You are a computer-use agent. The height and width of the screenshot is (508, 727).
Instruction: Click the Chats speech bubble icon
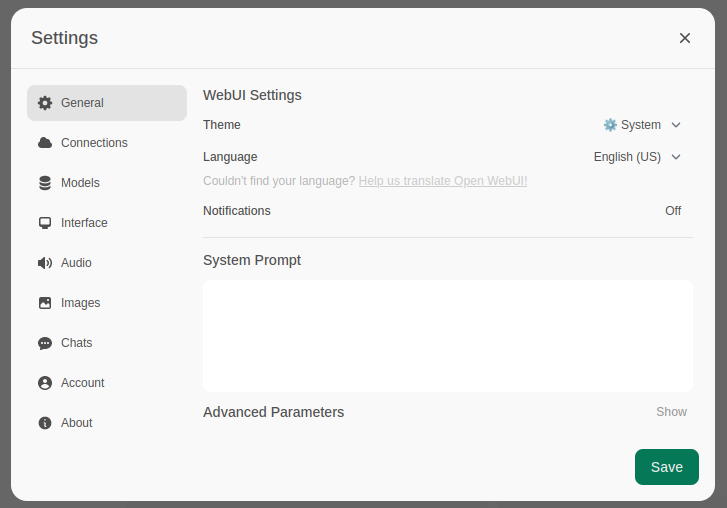[x=45, y=343]
